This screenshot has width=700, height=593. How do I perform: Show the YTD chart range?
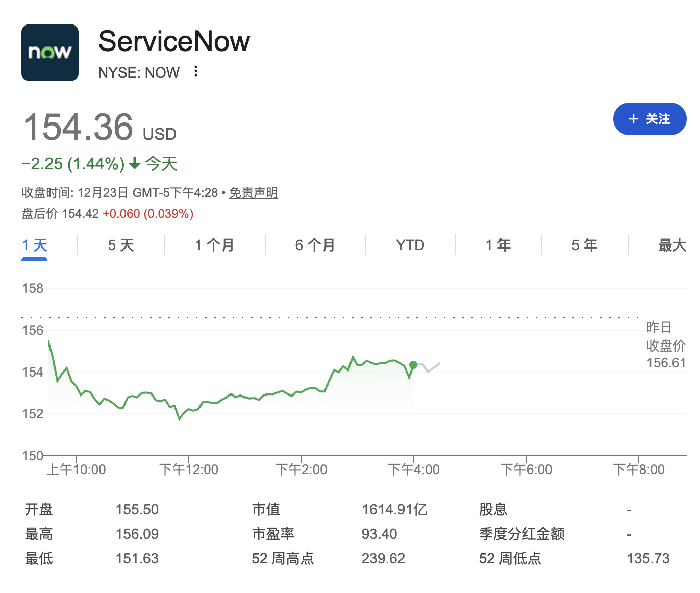(410, 245)
